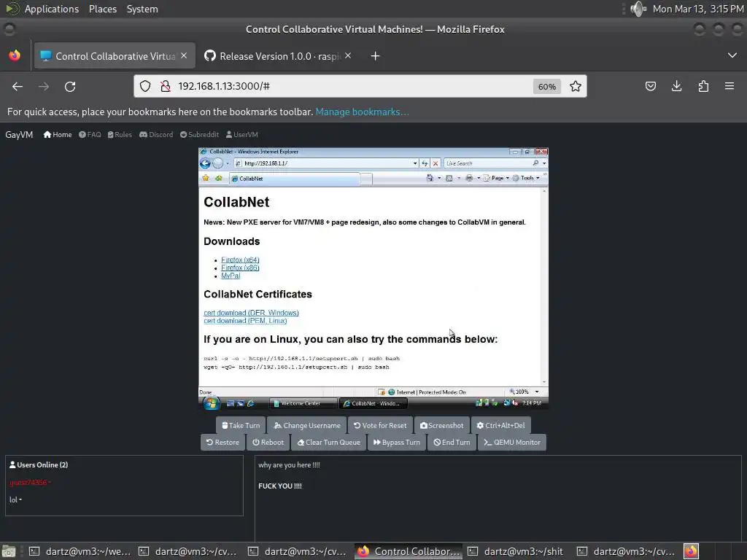
Task: Click the IE RSS feeds icon
Action: 449,178
